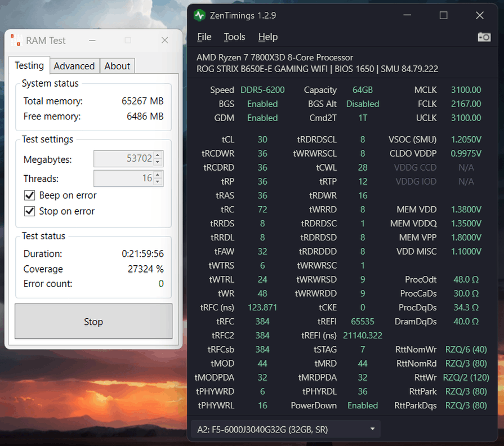Click the tRFC (ns) value 123.871
The image size is (504, 446).
tap(262, 307)
